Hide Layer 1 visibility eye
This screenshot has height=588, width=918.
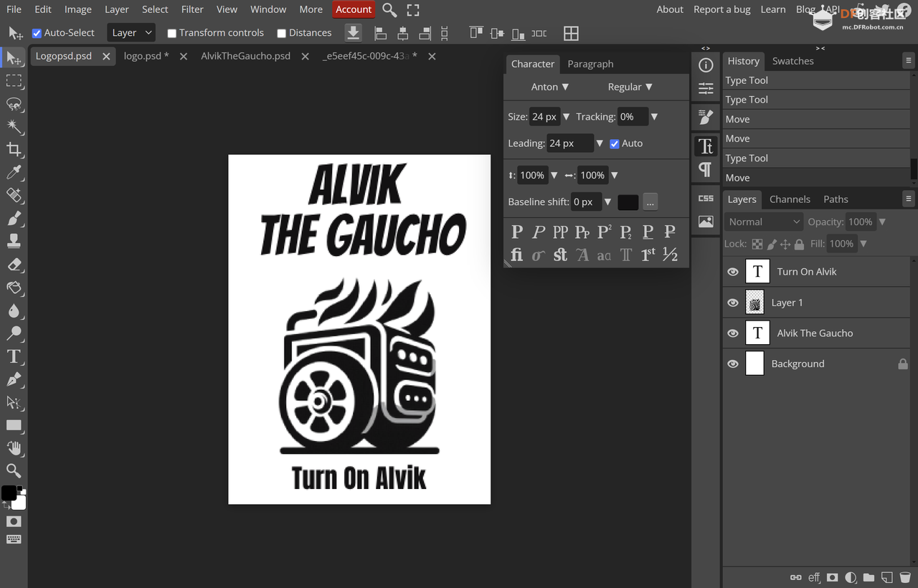coord(733,303)
